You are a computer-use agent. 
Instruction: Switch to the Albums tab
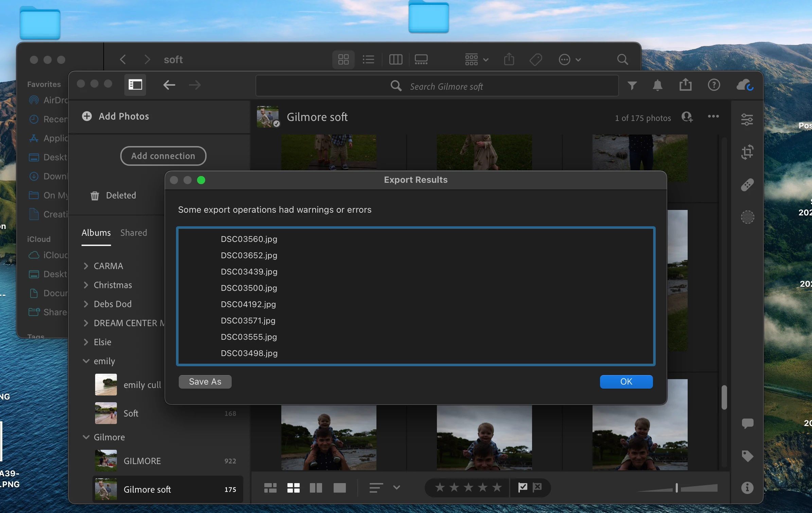click(96, 233)
